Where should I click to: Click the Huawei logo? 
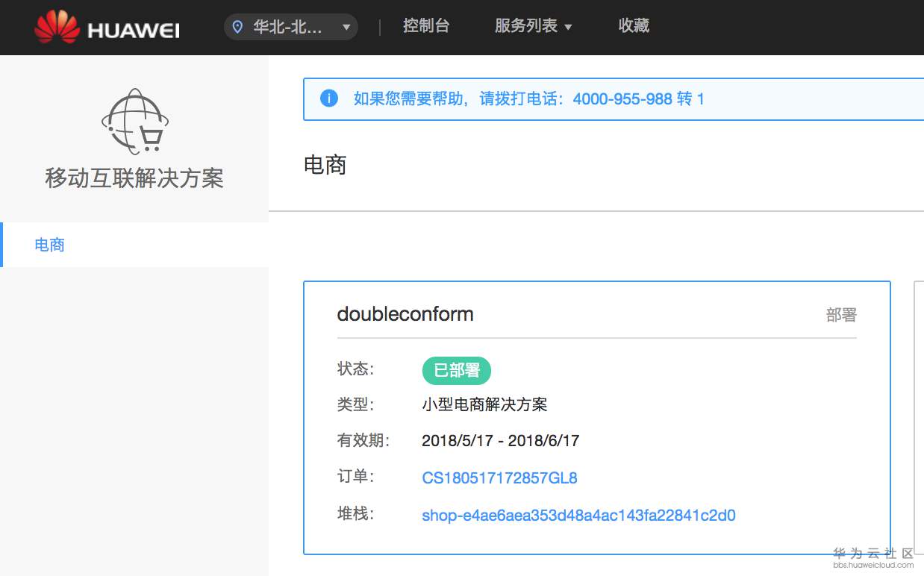[104, 27]
